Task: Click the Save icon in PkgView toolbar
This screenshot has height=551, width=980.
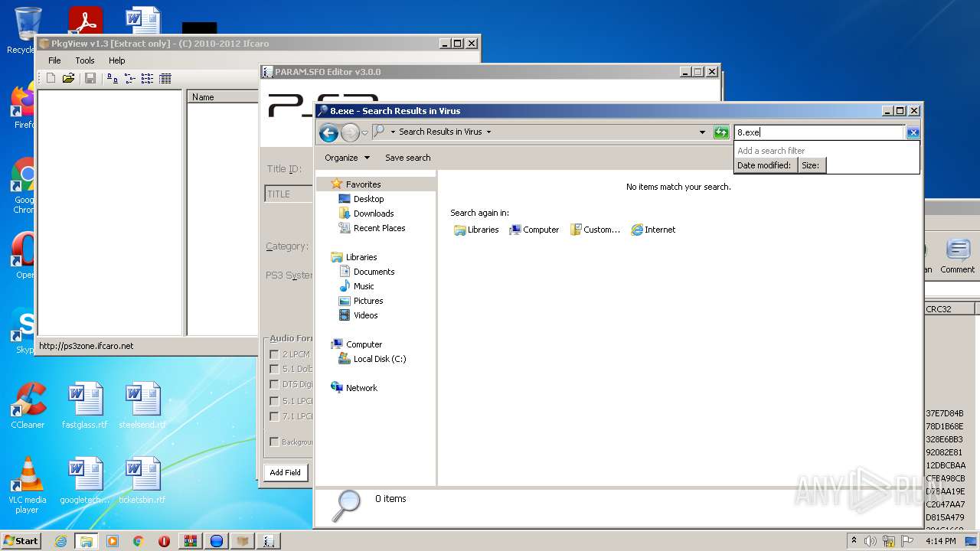Action: click(x=90, y=78)
